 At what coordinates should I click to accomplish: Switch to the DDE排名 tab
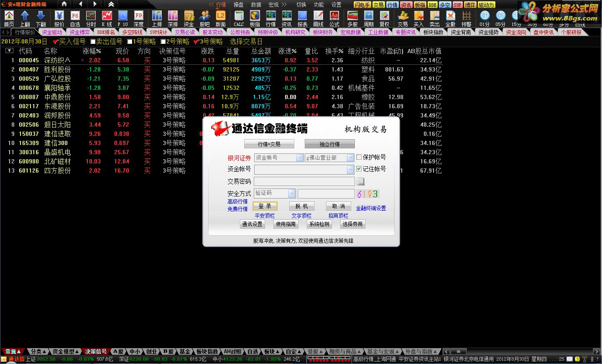(106, 32)
